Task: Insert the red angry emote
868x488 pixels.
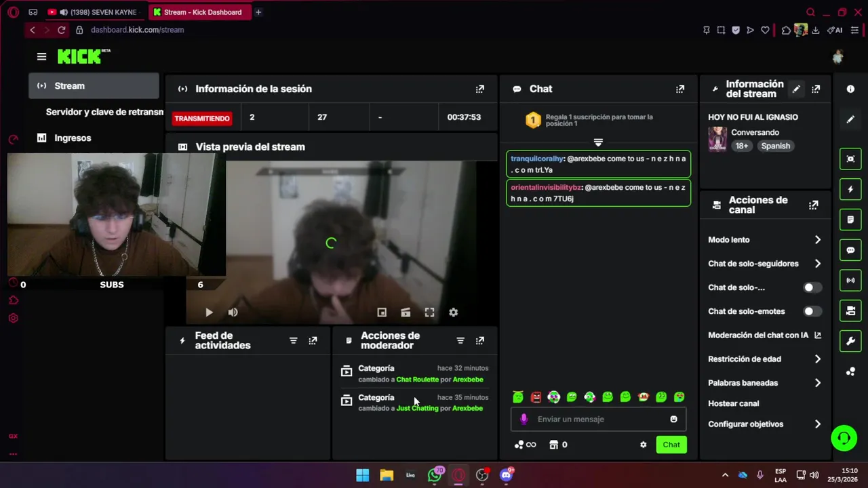Action: [536, 397]
